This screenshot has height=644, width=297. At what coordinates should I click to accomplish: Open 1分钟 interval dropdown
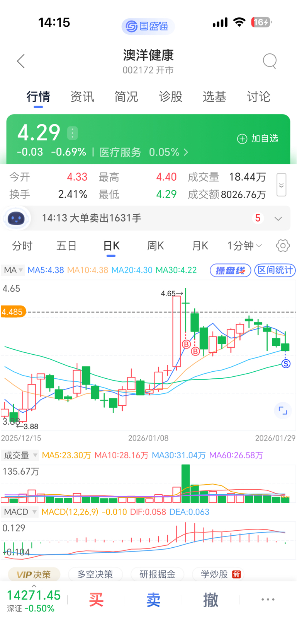pyautogui.click(x=244, y=246)
